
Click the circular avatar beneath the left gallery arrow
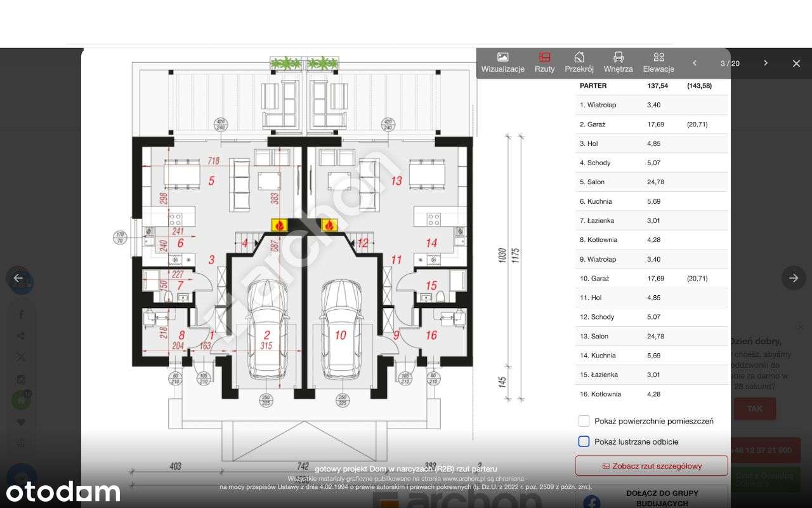click(22, 283)
